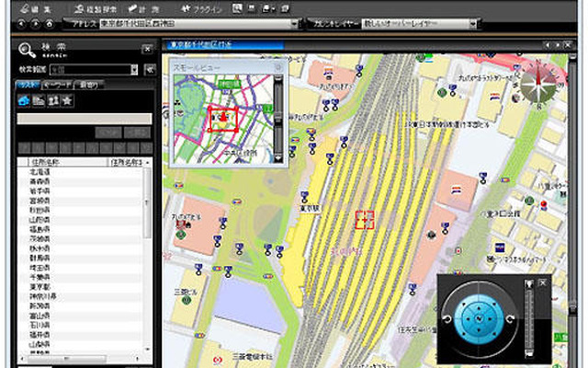Select the 計測 measure tool
Viewport: 588px width, 368px height.
pyautogui.click(x=143, y=8)
